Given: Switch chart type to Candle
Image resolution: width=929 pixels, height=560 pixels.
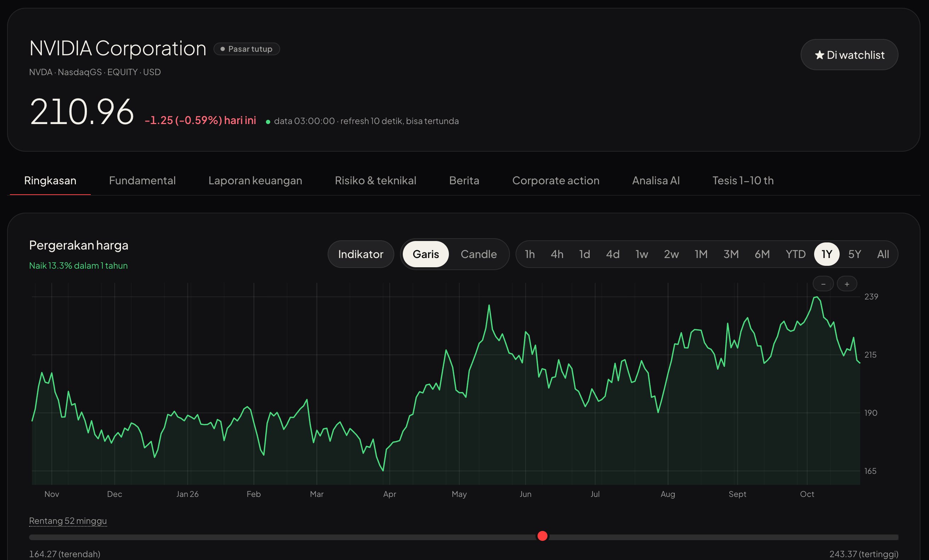Looking at the screenshot, I should point(478,254).
